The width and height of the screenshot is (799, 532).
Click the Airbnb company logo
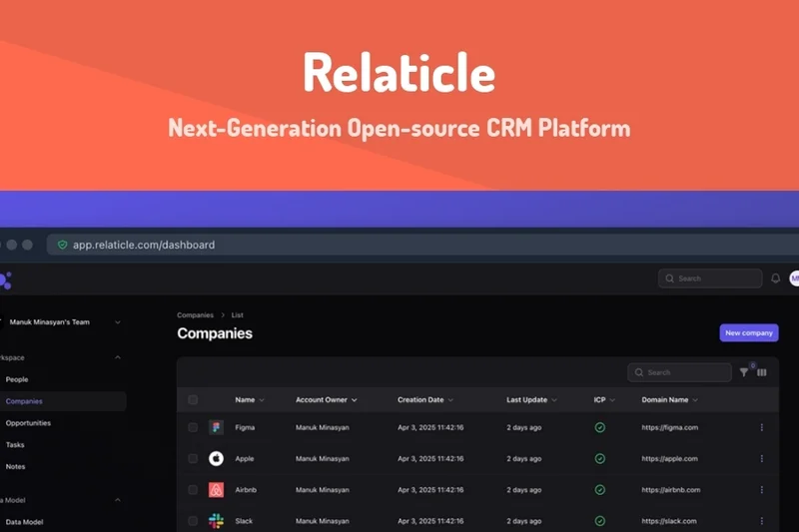point(216,490)
